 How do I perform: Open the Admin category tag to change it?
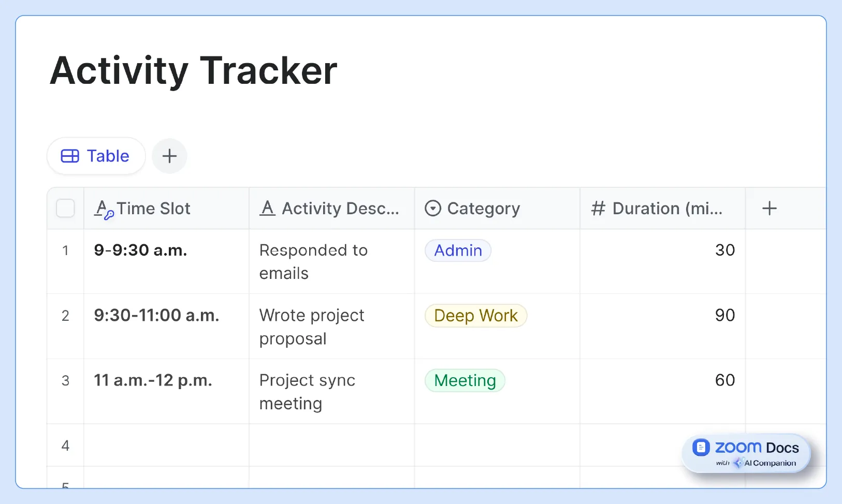point(458,250)
